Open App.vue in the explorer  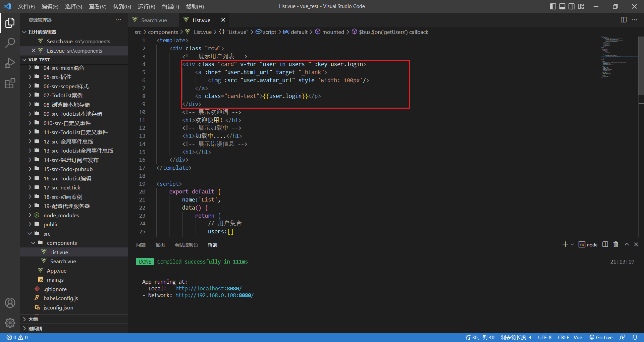click(x=56, y=271)
